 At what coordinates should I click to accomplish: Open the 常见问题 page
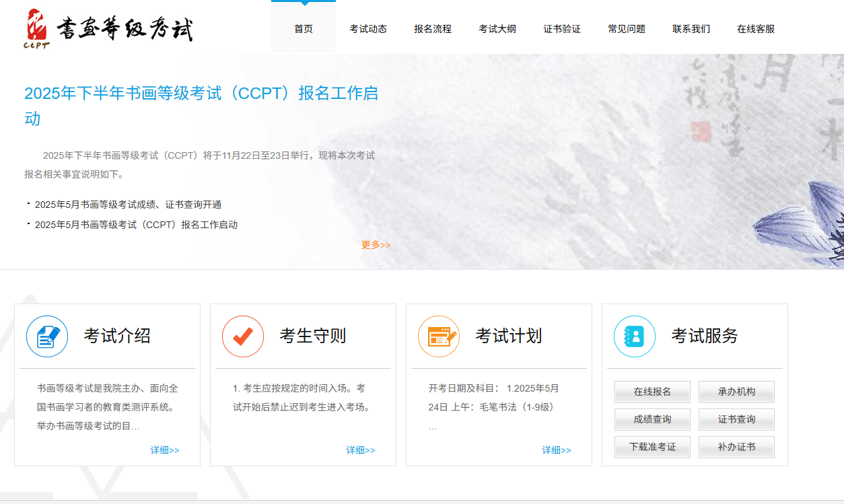625,29
